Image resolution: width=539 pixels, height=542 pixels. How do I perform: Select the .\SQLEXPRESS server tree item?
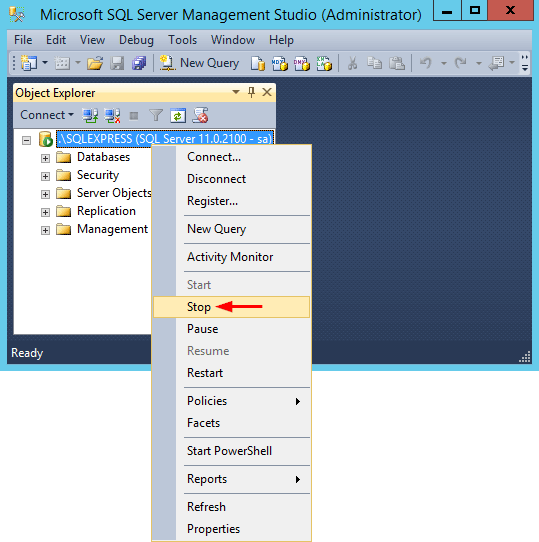pos(165,139)
